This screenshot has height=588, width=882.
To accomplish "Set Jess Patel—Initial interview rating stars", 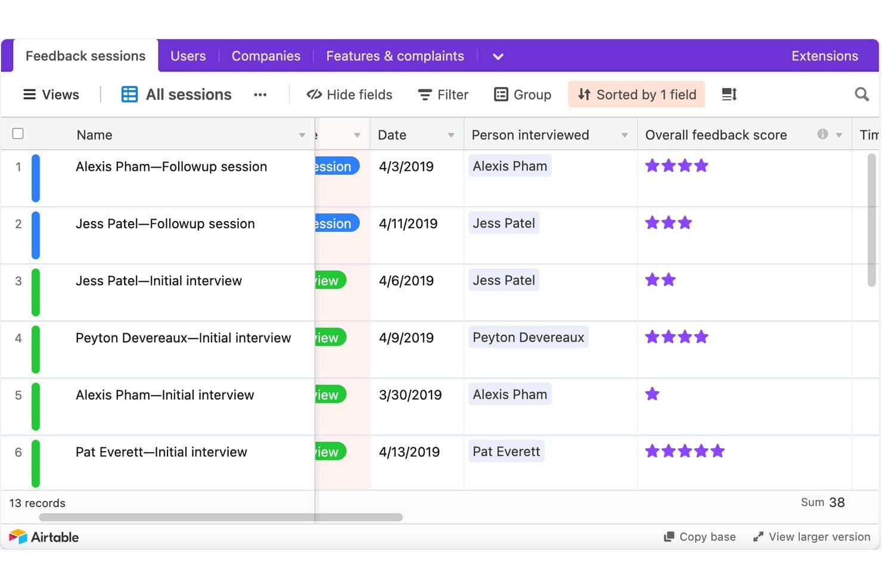I will 660,279.
